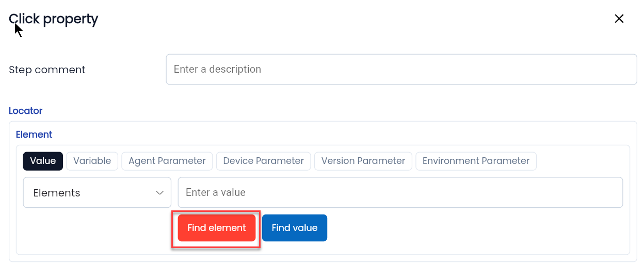Click the Element subsection heading

pyautogui.click(x=34, y=135)
